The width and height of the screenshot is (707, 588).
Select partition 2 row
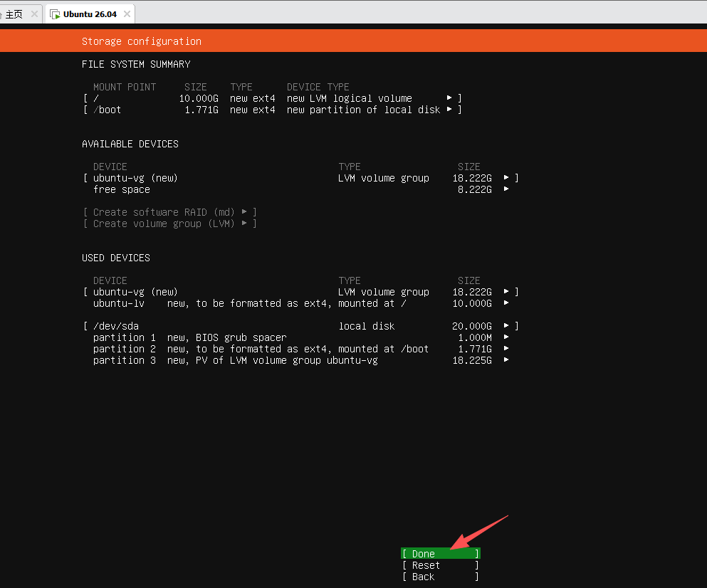pyautogui.click(x=300, y=349)
